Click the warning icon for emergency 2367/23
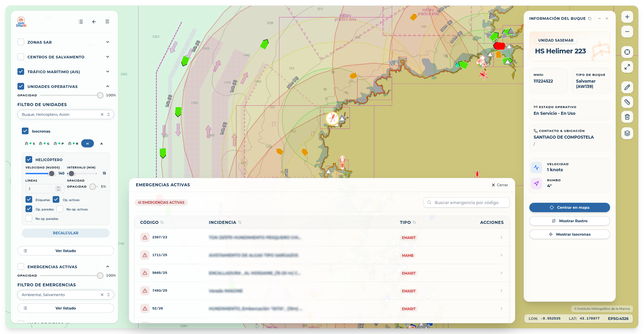Image resolution: width=644 pixels, height=334 pixels. (x=145, y=237)
